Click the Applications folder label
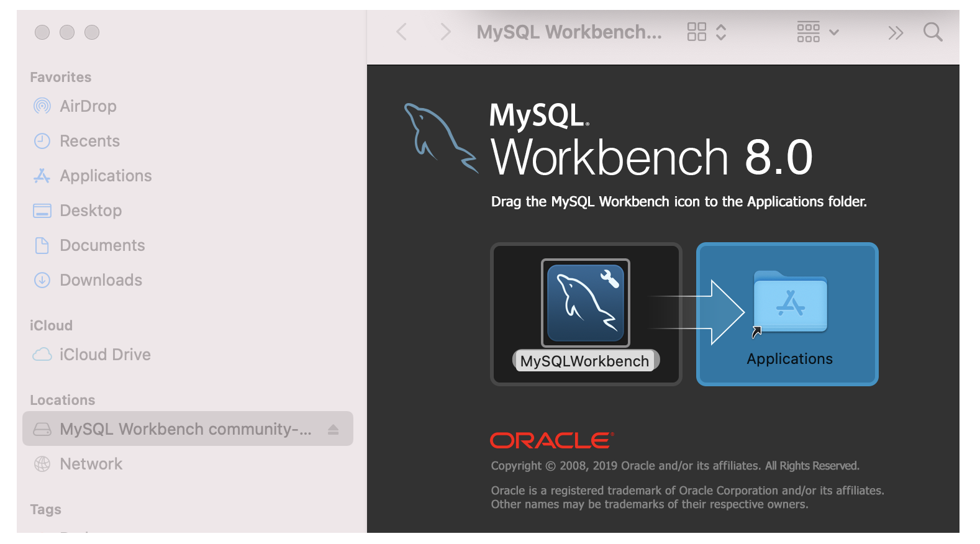This screenshot has width=980, height=544. click(x=789, y=359)
